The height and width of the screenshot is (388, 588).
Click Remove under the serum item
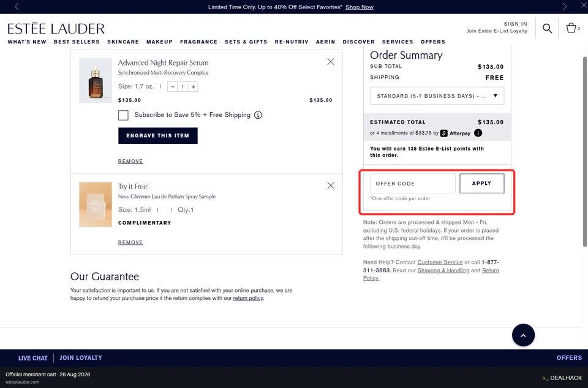(130, 161)
